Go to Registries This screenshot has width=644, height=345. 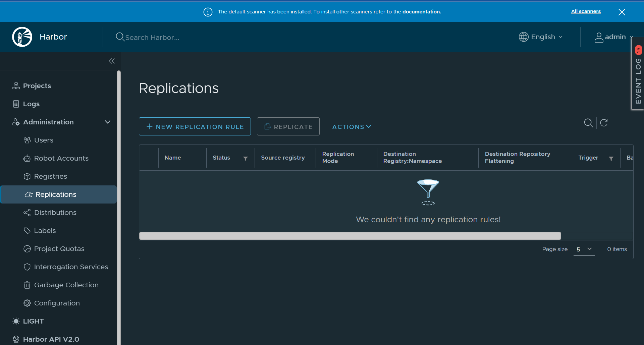tap(51, 176)
